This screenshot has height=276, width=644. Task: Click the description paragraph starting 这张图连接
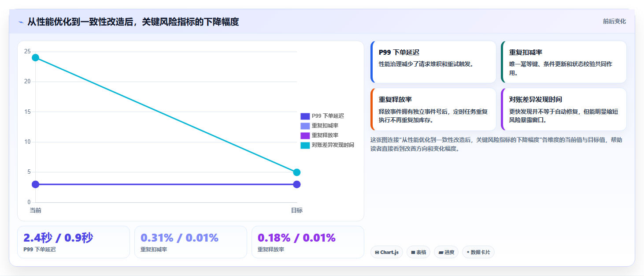tap(496, 144)
